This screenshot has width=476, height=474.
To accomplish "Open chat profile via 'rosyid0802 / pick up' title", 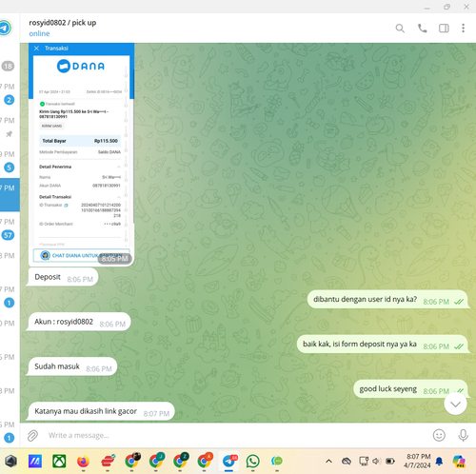I will (x=63, y=23).
